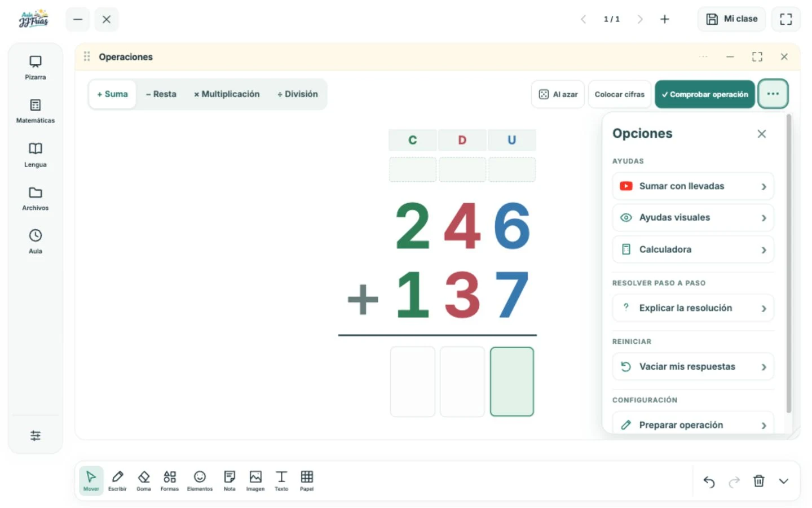Image resolution: width=812 pixels, height=508 pixels.
Task: Open the Formas shapes tool
Action: pyautogui.click(x=169, y=480)
